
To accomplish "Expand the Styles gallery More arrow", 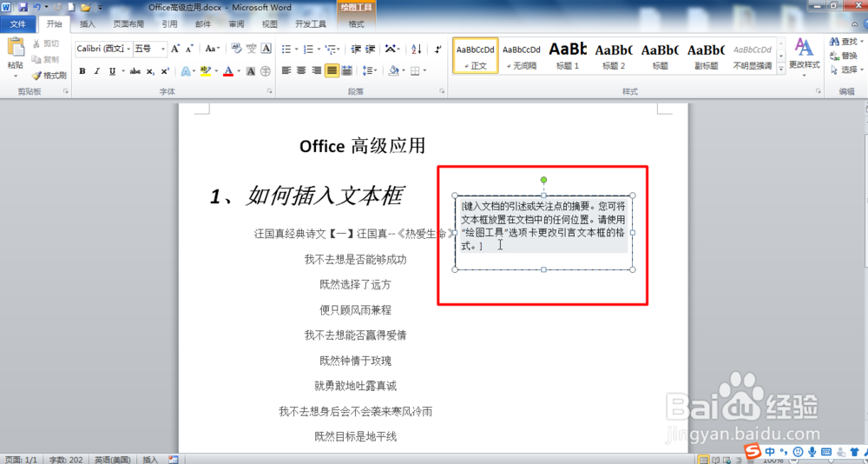I will point(781,69).
